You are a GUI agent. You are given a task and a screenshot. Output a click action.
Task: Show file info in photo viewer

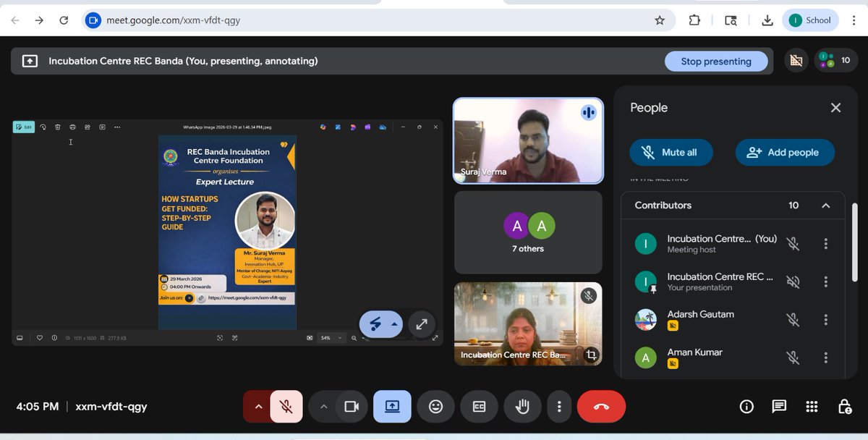54,337
